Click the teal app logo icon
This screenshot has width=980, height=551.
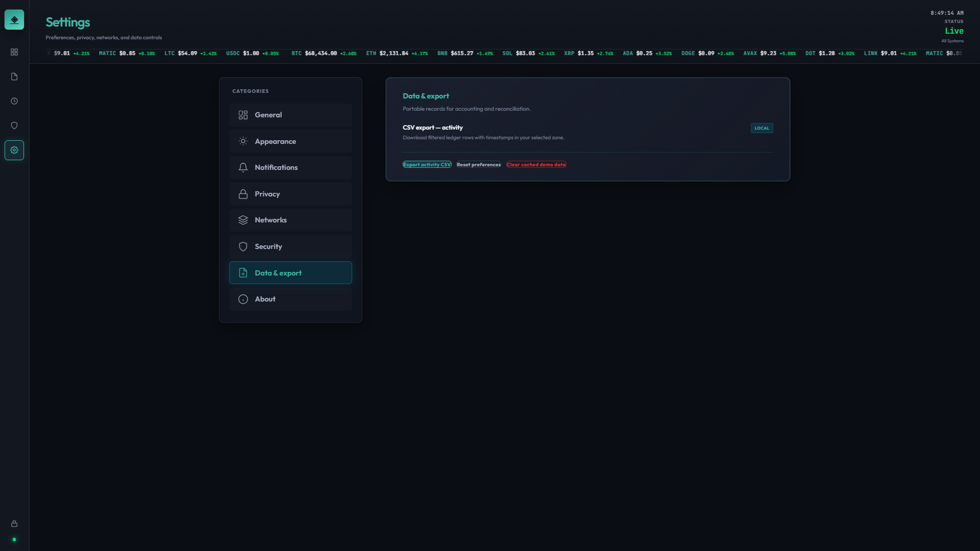(x=14, y=19)
